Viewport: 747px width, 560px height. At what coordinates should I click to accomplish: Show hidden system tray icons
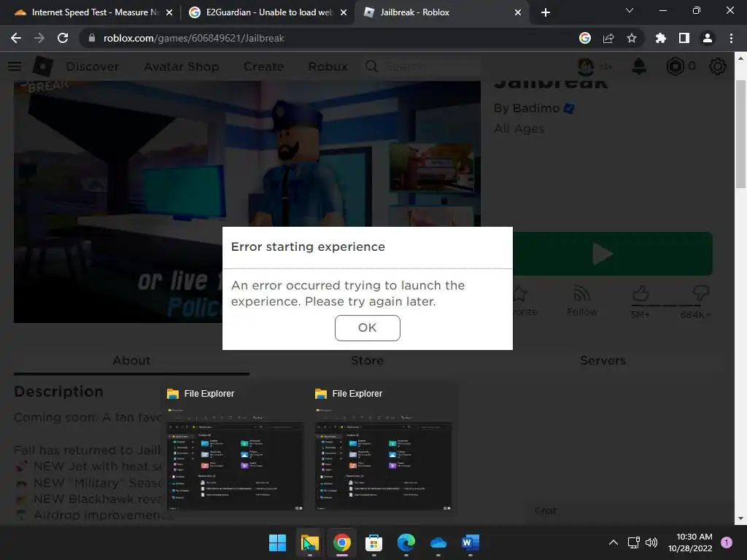(x=613, y=542)
